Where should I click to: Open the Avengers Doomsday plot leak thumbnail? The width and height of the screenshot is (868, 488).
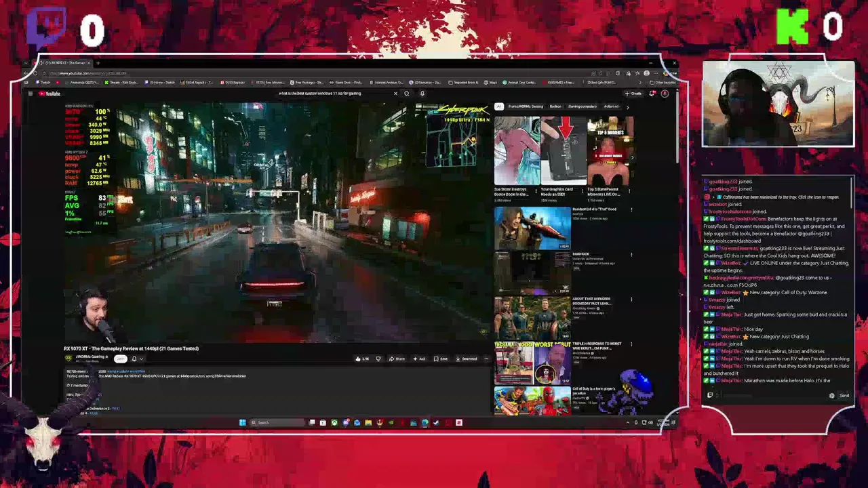tap(532, 318)
